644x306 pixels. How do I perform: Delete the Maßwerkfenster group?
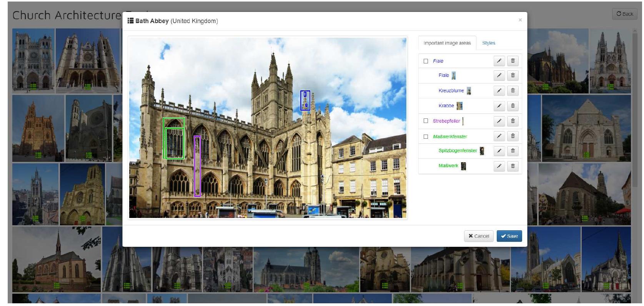click(x=513, y=136)
